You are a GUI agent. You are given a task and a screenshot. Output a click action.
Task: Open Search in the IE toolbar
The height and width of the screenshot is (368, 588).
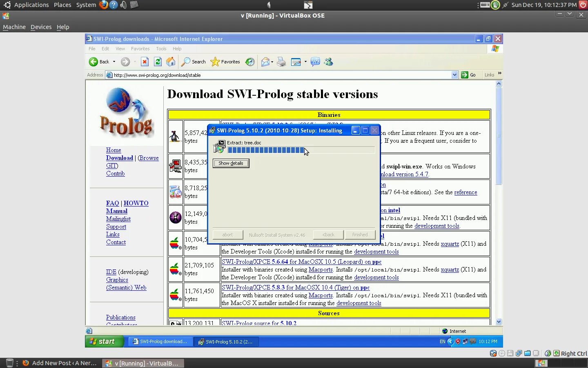tap(194, 62)
